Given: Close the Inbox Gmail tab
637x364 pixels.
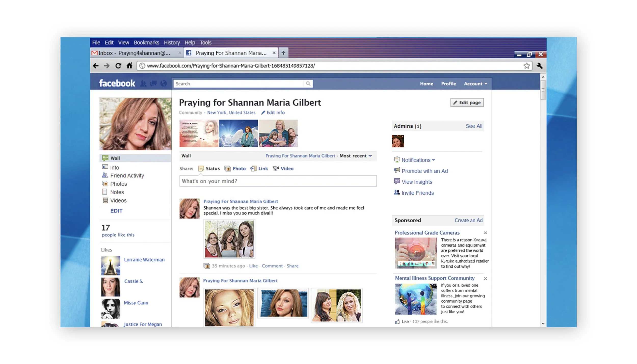Looking at the screenshot, I should tap(180, 53).
